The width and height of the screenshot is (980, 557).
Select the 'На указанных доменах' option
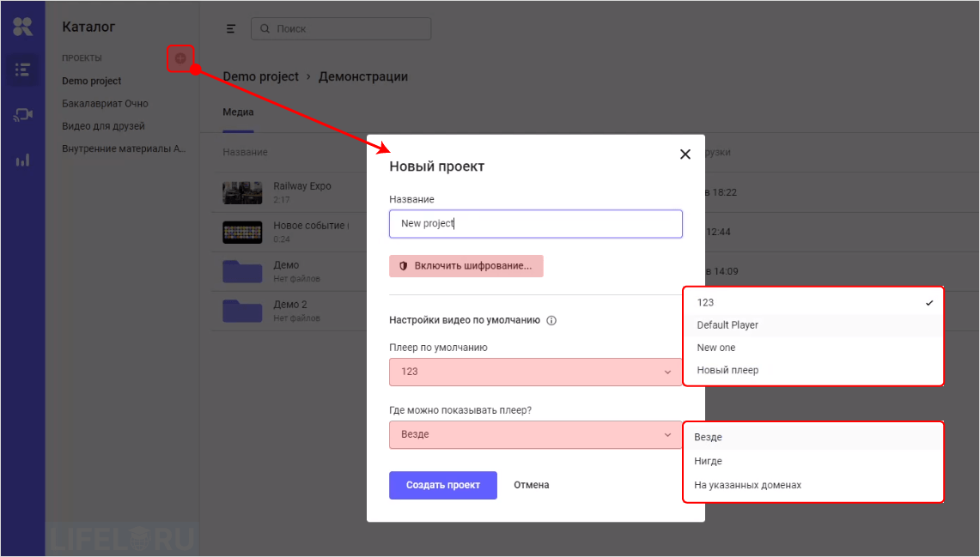[747, 485]
